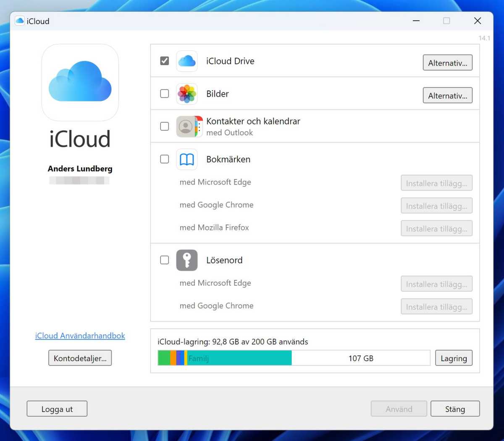Click the Kontakter och kalendrar icon
Viewport: 504px width, 441px height.
click(189, 127)
